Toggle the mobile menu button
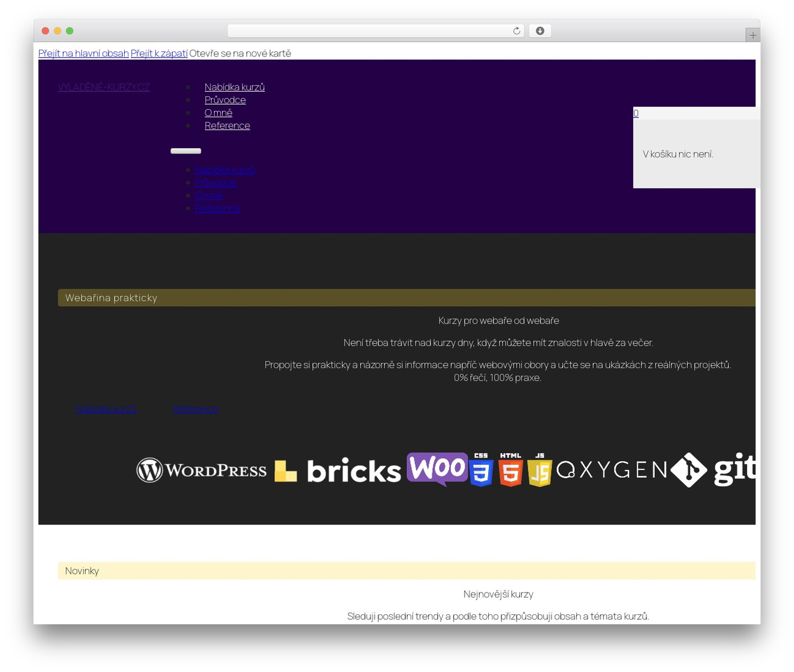 pyautogui.click(x=186, y=151)
